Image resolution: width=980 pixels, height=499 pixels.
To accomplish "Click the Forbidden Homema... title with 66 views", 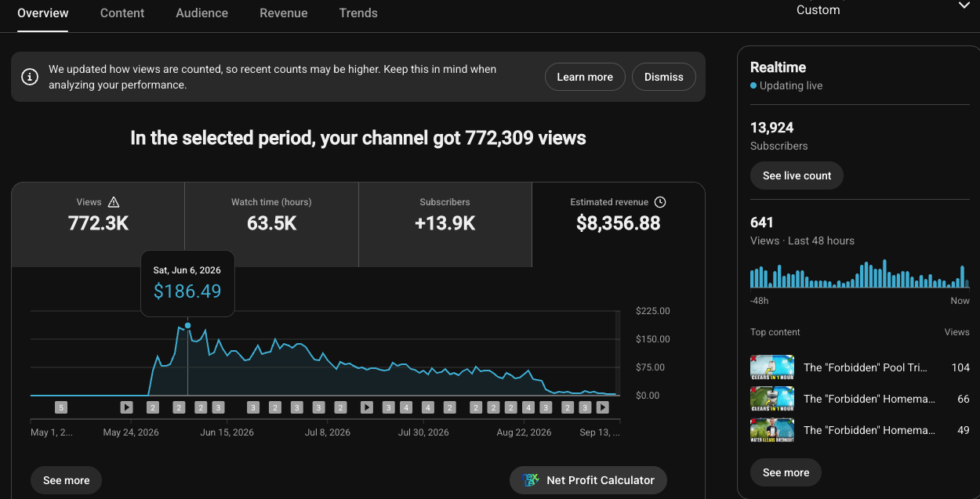I will pyautogui.click(x=869, y=399).
